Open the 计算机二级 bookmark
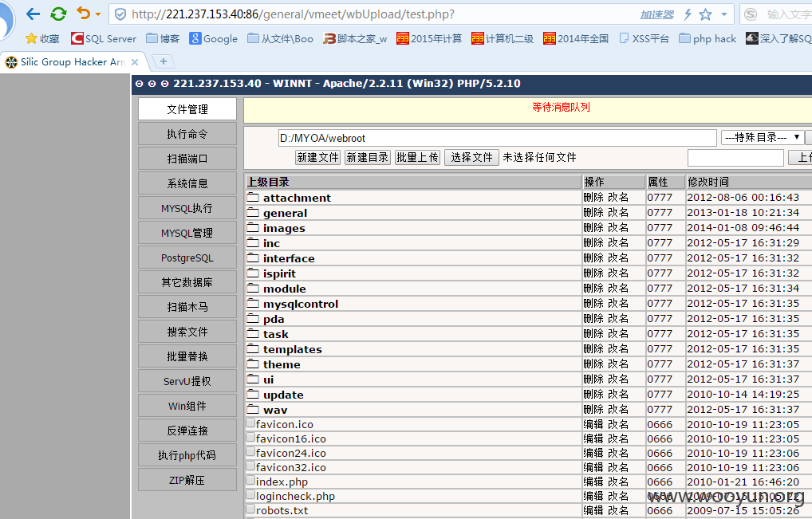The height and width of the screenshot is (519, 812). 503,38
